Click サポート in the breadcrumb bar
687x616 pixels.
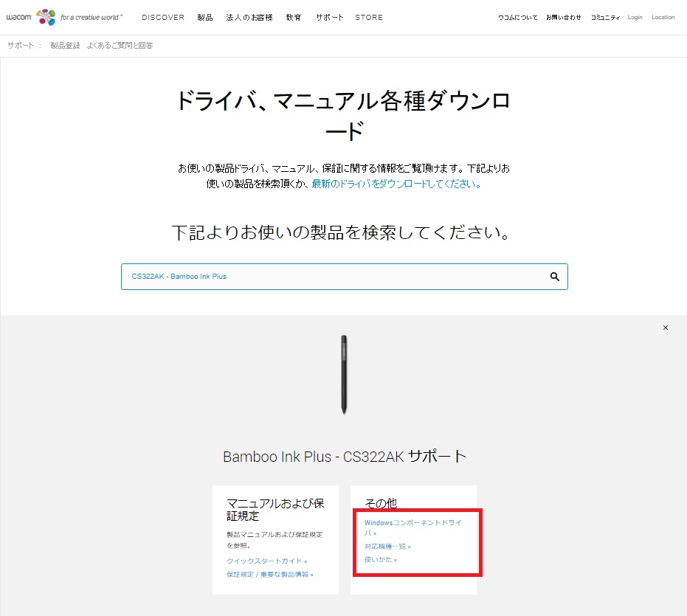(21, 46)
